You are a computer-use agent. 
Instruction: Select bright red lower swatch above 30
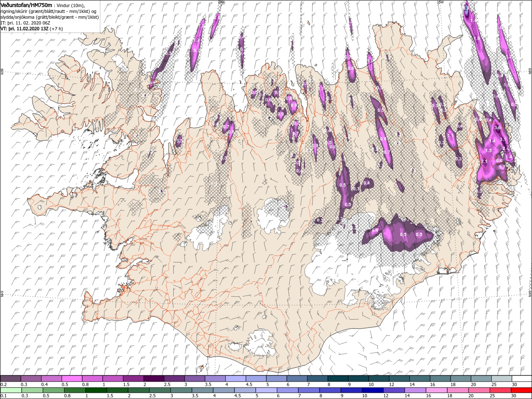coord(521,390)
